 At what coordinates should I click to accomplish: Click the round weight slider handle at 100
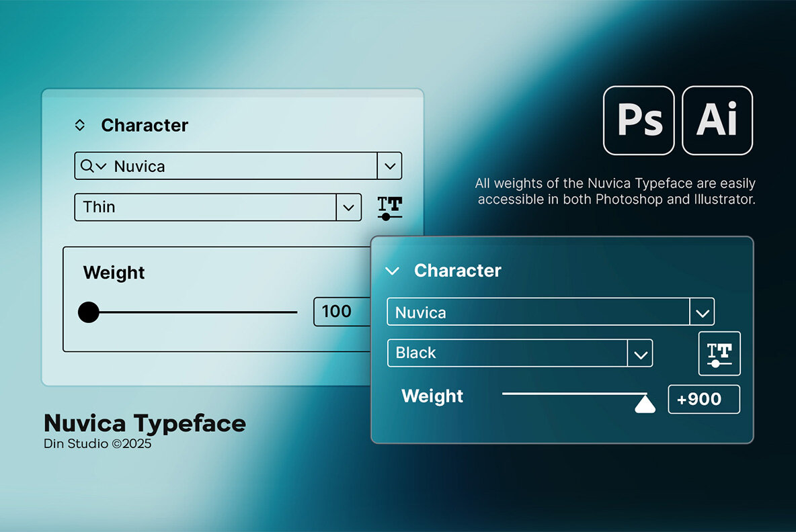tap(88, 312)
